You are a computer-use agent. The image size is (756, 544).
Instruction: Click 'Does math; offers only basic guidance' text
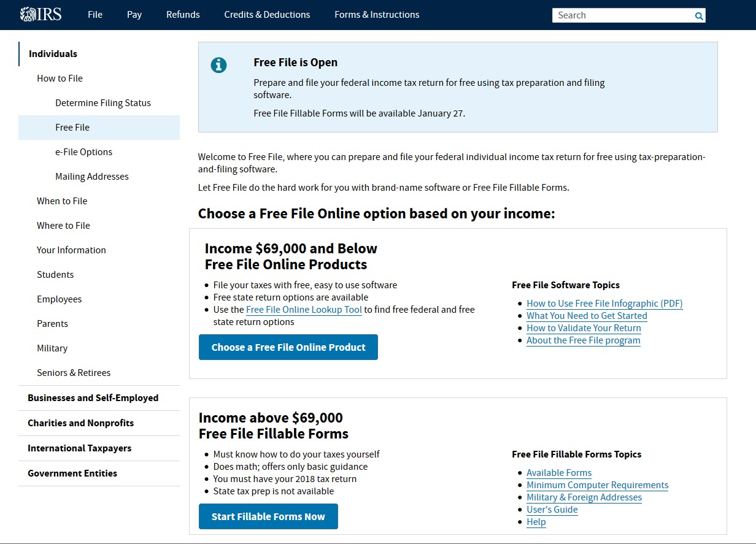click(x=290, y=467)
